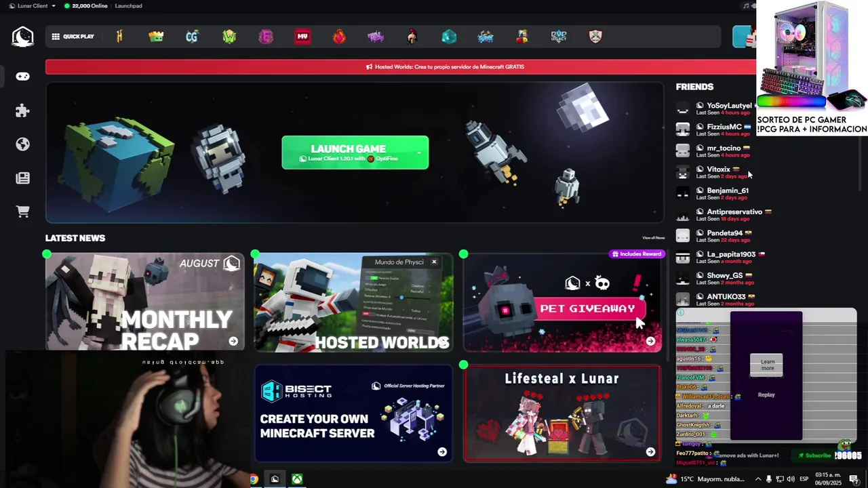Select the pink E circle server icon

click(266, 37)
